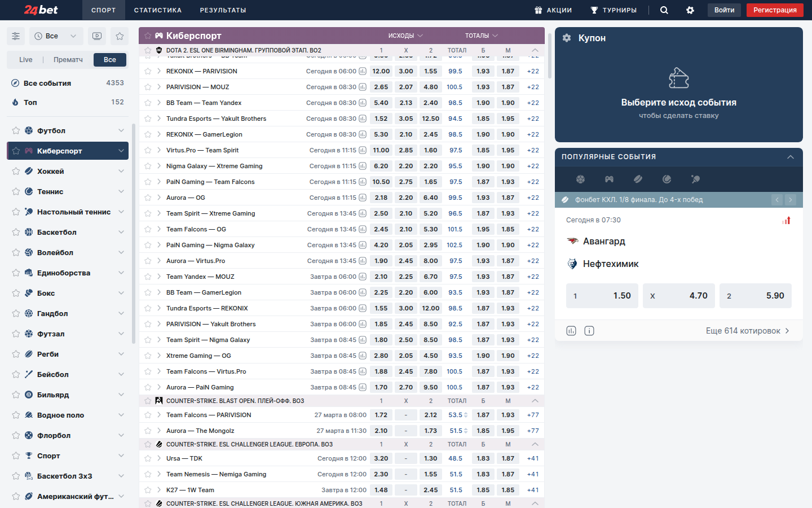Open statistics icon for REKONIX — PARIVISION match
812x508 pixels.
363,71
